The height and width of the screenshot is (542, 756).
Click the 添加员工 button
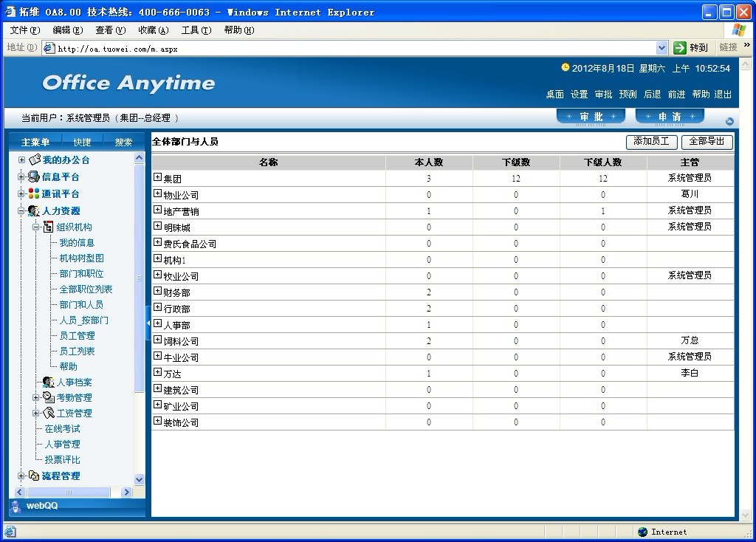click(x=651, y=142)
